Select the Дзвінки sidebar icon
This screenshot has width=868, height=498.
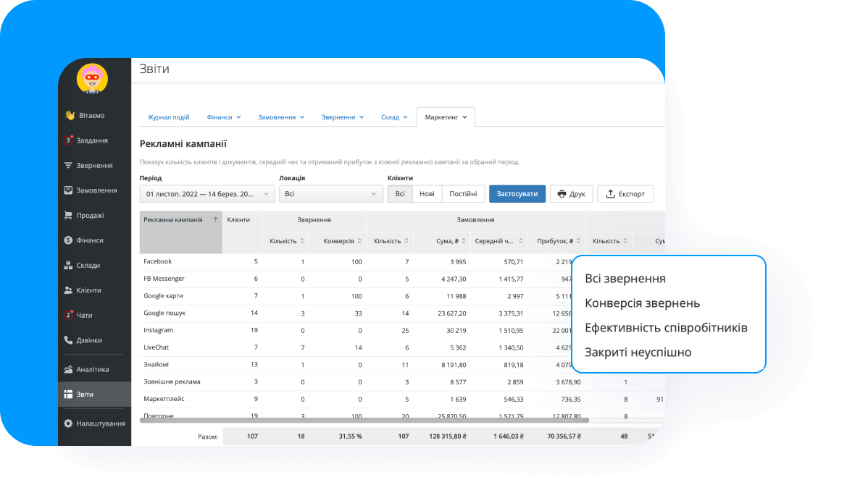(67, 340)
